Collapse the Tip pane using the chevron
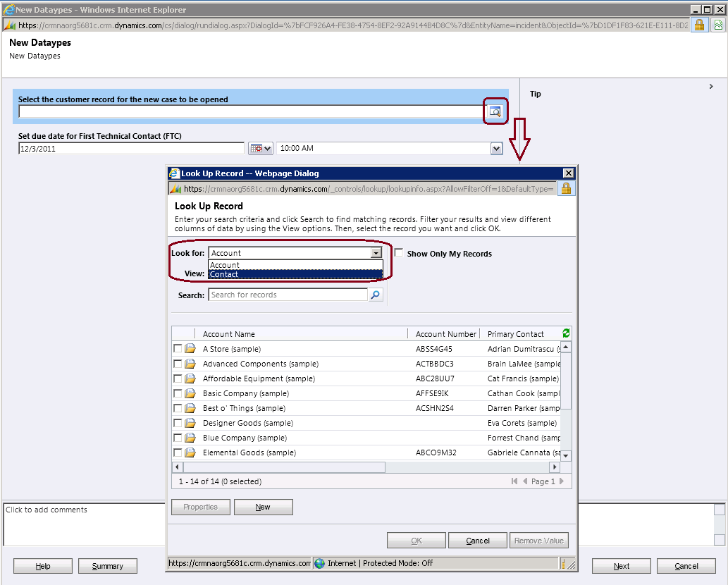Image resolution: width=728 pixels, height=585 pixels. pyautogui.click(x=711, y=87)
